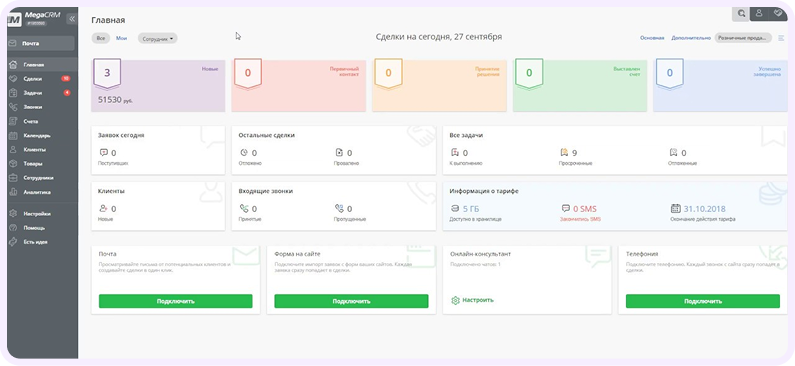The height and width of the screenshot is (366, 795).
Task: Switch to the Дополнительно view
Action: coord(691,38)
